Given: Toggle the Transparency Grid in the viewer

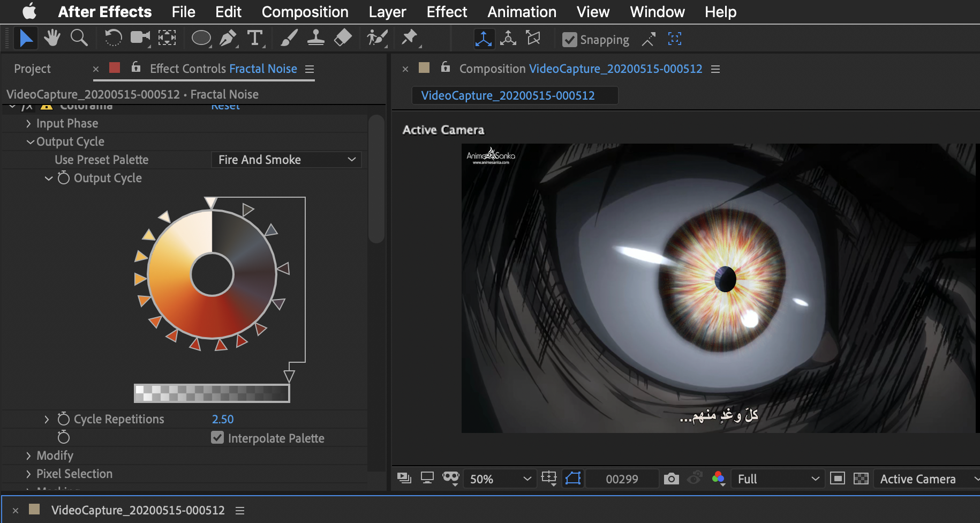Looking at the screenshot, I should tap(860, 479).
